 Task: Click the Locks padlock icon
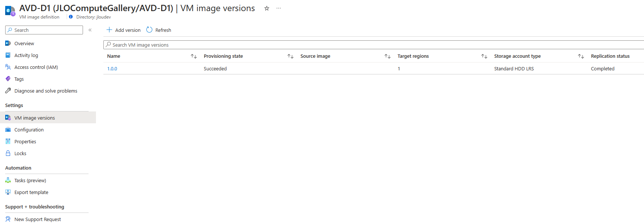[8, 153]
